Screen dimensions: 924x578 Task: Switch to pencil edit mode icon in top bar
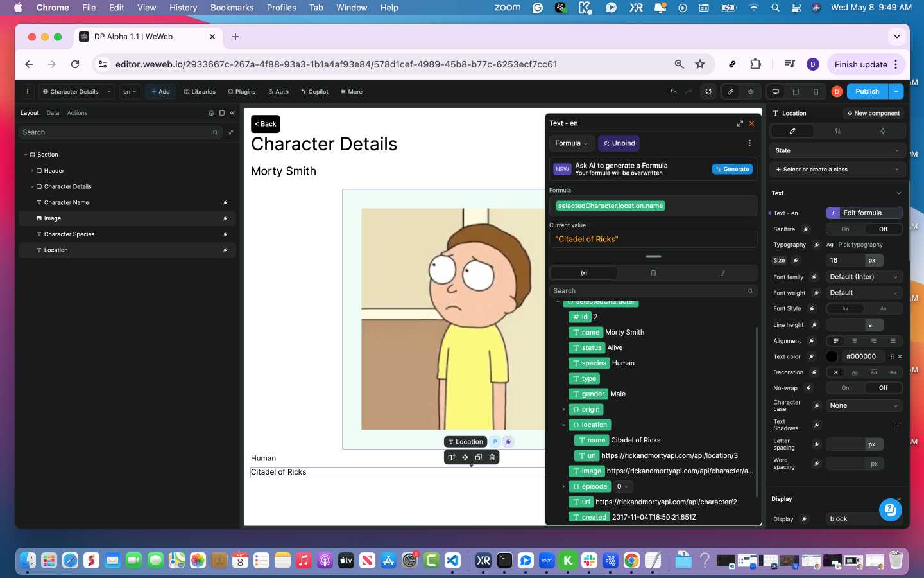(730, 92)
